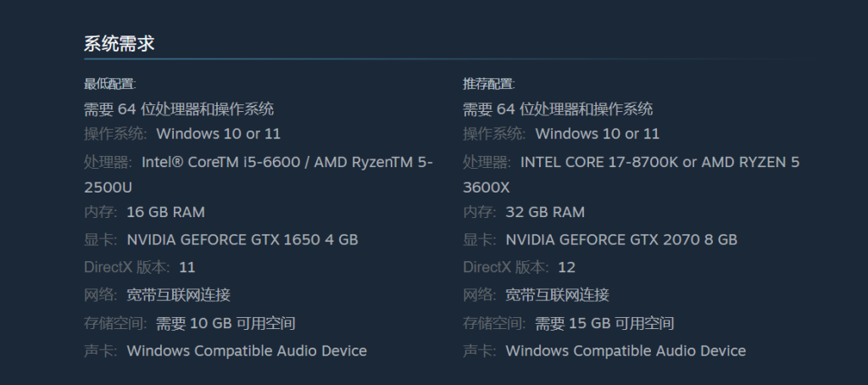Click recommended 需要 64 位处理器和操作系统 line

click(558, 109)
